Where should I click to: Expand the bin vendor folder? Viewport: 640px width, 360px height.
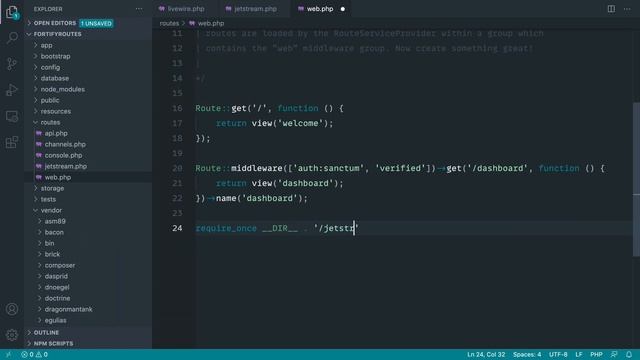click(49, 244)
